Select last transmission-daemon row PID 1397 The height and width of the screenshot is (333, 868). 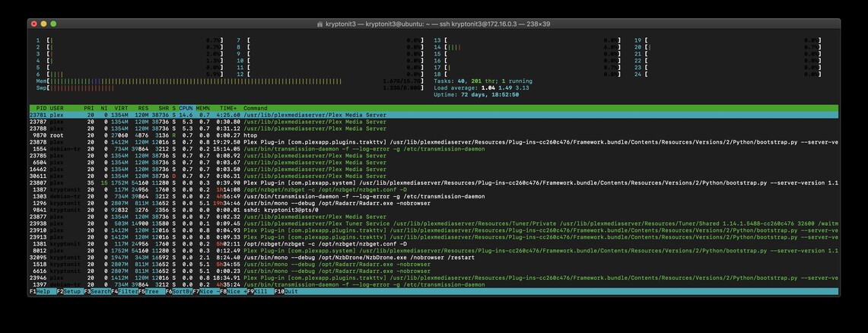[434, 285]
